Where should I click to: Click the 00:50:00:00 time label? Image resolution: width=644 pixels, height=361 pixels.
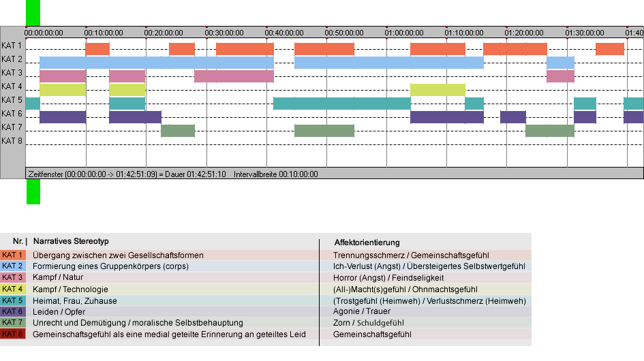344,33
